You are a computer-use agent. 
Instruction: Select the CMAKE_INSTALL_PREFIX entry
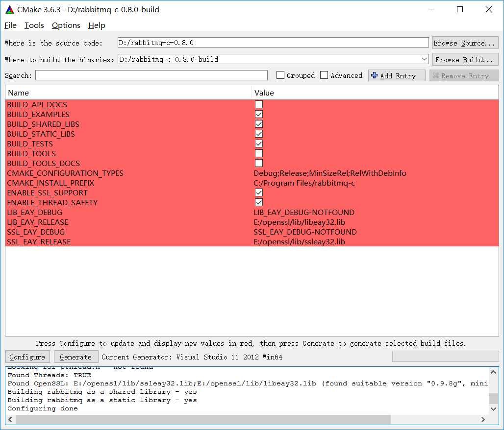click(51, 183)
